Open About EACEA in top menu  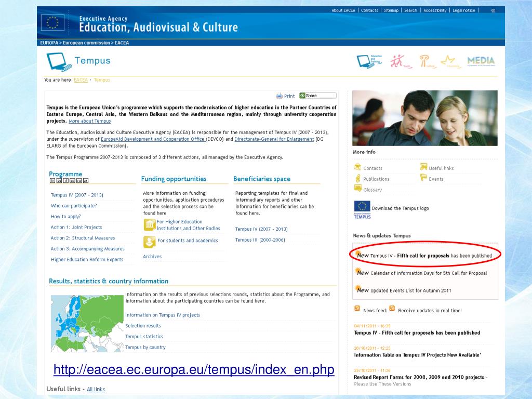343,10
